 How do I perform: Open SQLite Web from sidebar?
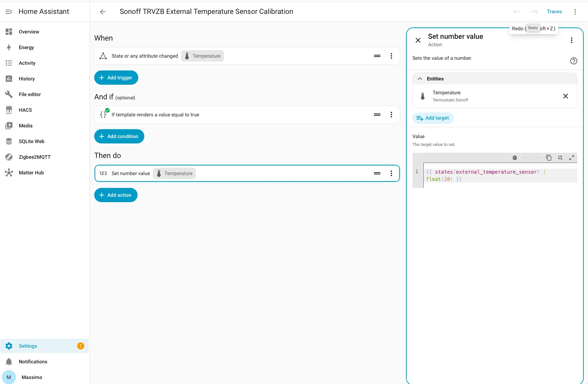(44, 141)
